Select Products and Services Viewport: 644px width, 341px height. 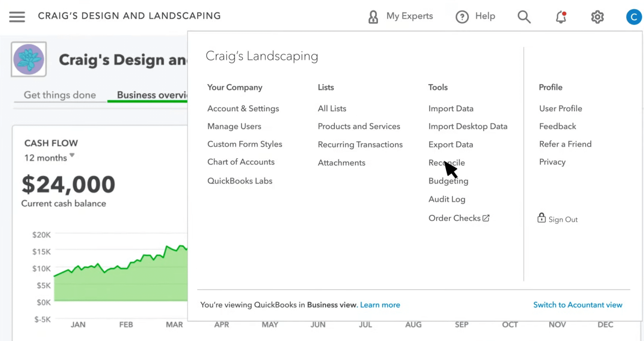point(359,126)
